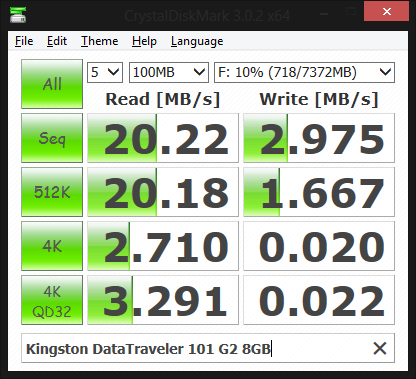Close the CrystalDiskMark window
This screenshot has width=416, height=379.
pyautogui.click(x=387, y=12)
